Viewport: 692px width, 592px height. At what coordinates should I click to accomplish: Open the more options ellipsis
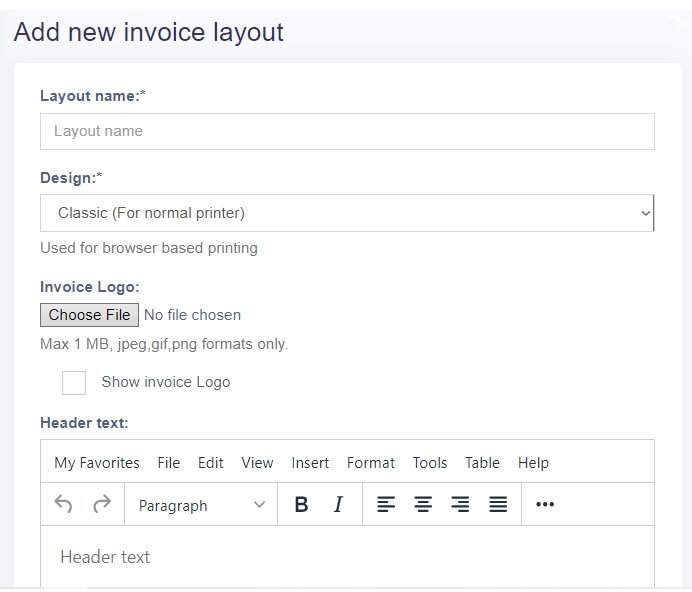545,505
